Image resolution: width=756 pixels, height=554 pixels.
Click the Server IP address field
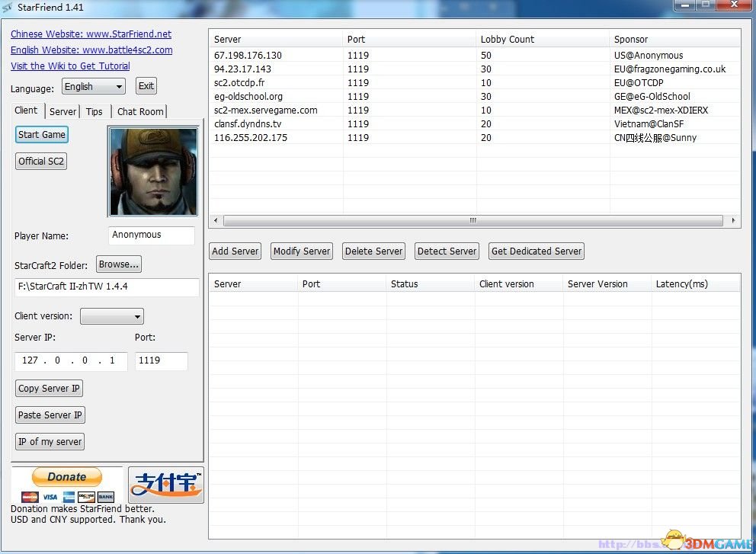click(71, 360)
